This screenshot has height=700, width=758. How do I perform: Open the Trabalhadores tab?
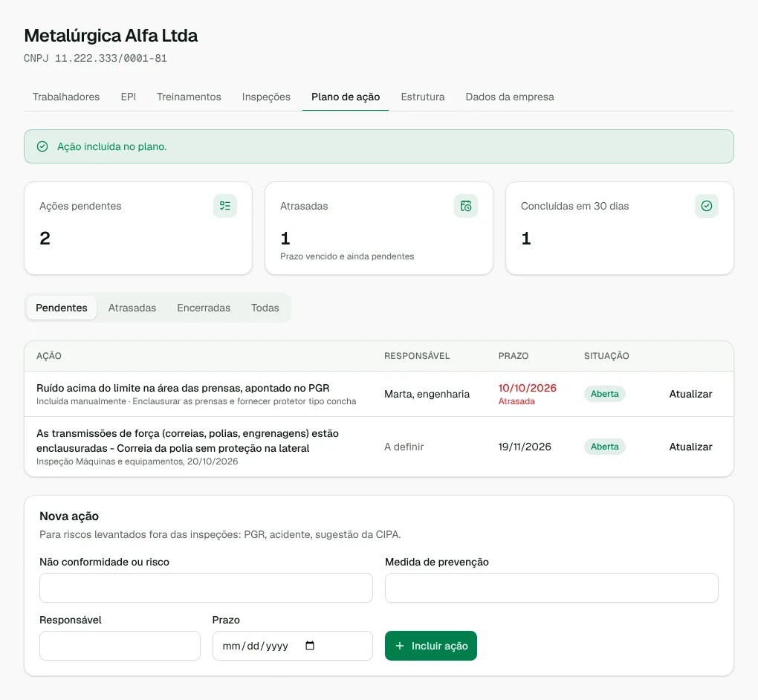(66, 97)
